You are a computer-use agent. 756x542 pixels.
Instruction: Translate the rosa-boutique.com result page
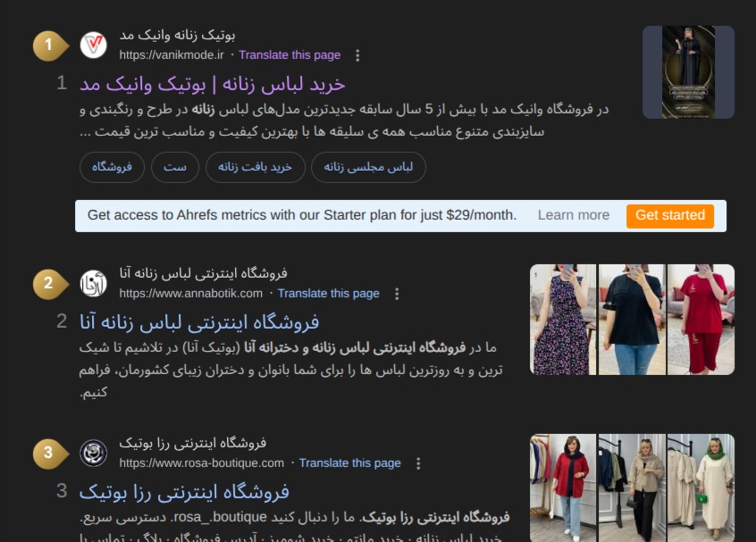pos(349,463)
